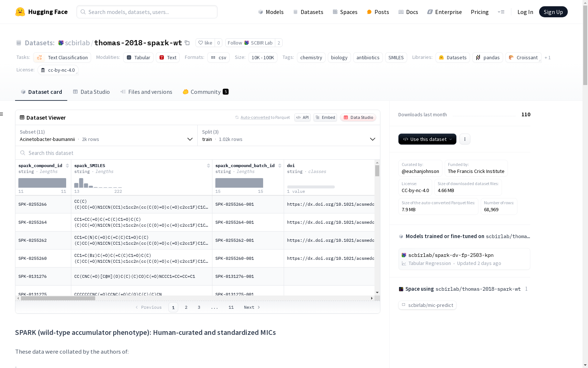Go to the Pricing page
The height and width of the screenshot is (368, 588).
pos(480,12)
